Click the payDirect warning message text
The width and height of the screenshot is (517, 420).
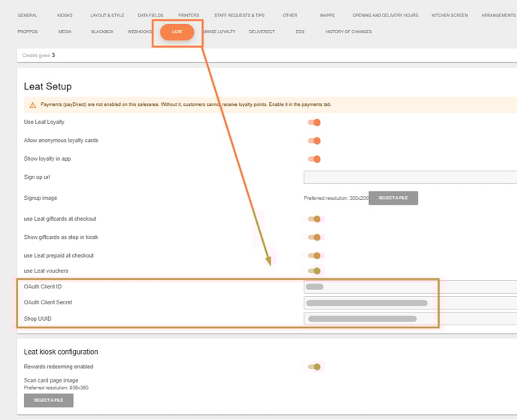186,104
